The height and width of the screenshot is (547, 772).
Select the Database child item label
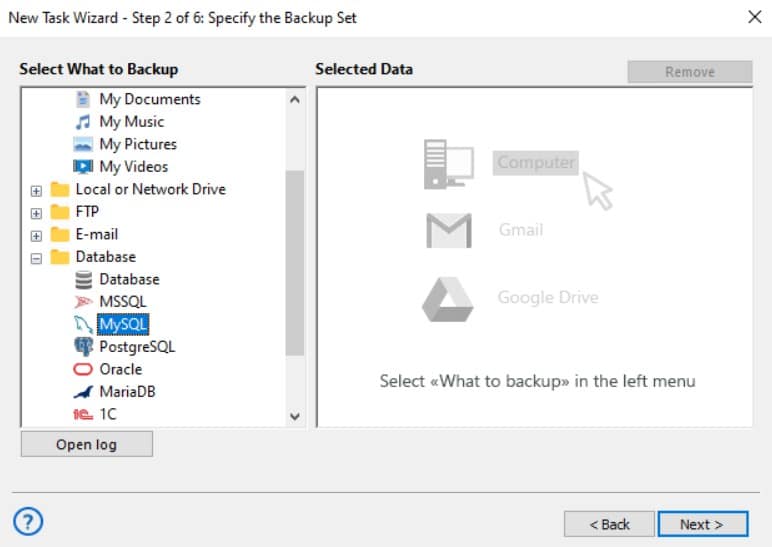129,280
